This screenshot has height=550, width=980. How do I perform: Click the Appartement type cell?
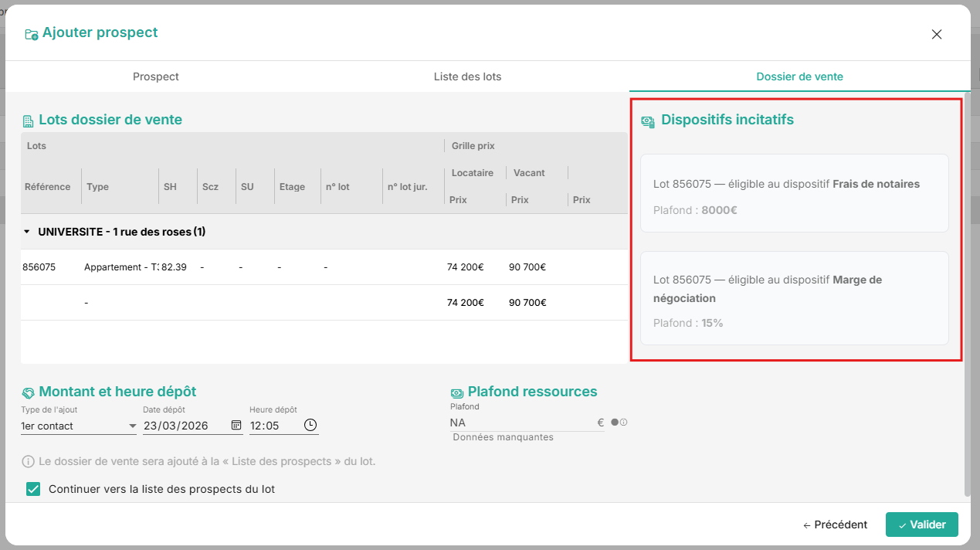pos(121,267)
